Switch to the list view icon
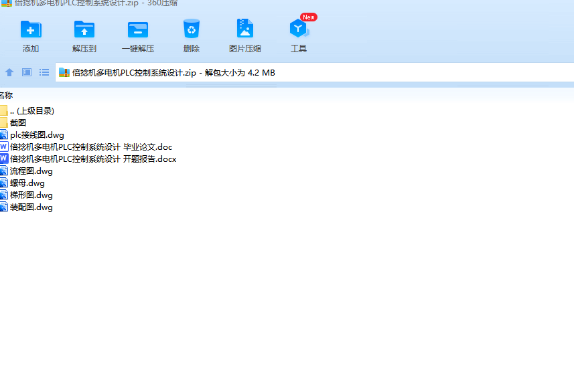The height and width of the screenshot is (392, 574). click(x=44, y=72)
